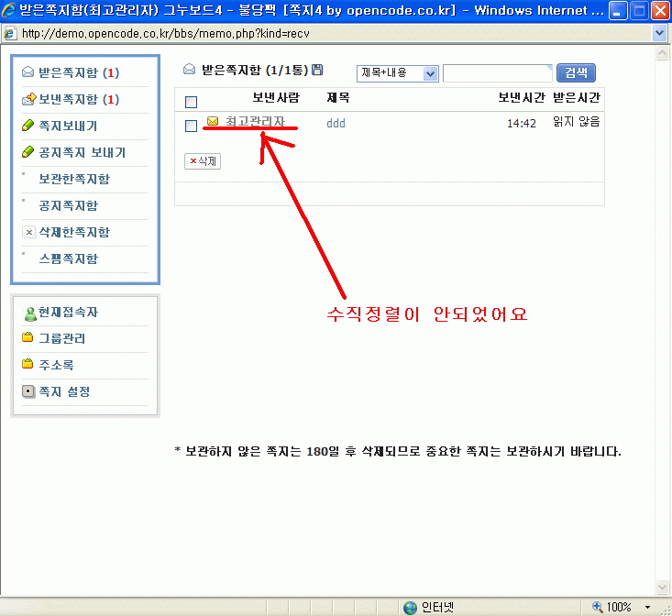672x616 pixels.
Task: Click the 삭제 delete button
Action: pos(203,161)
